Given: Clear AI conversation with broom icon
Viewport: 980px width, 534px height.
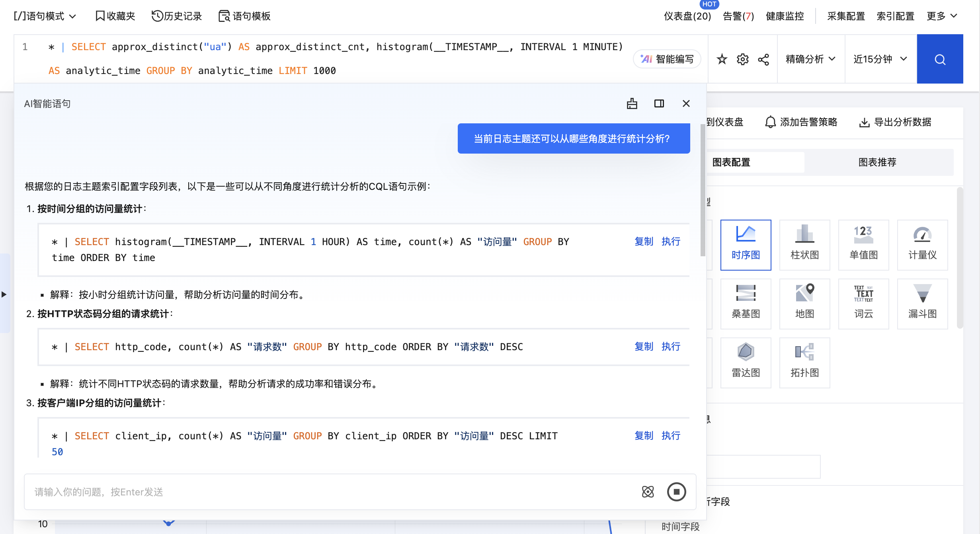Looking at the screenshot, I should pos(632,103).
